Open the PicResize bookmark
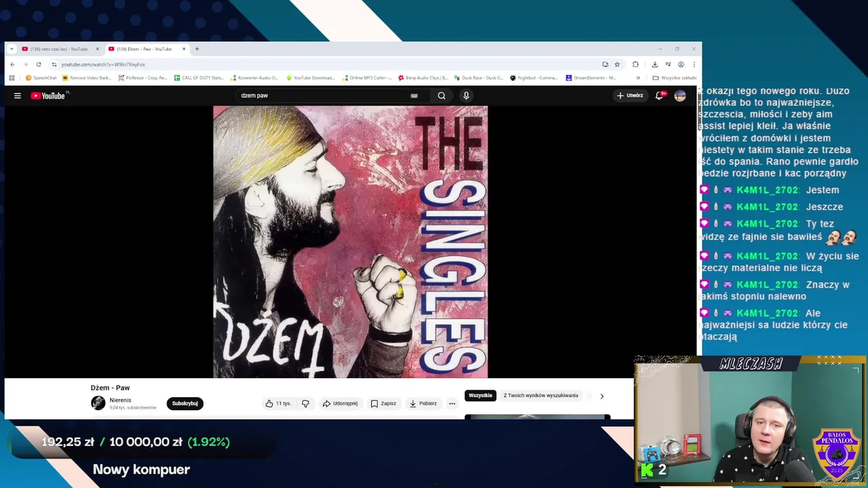The height and width of the screenshot is (488, 868). click(142, 78)
